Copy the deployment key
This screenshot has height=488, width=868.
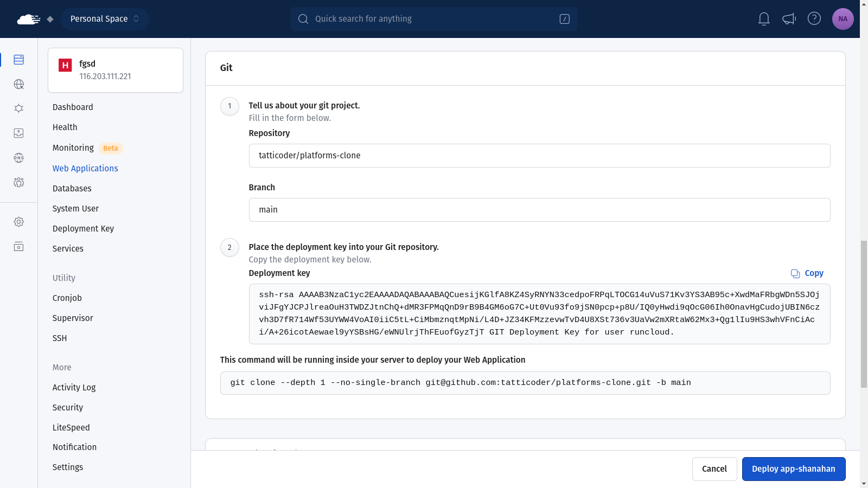click(x=807, y=273)
